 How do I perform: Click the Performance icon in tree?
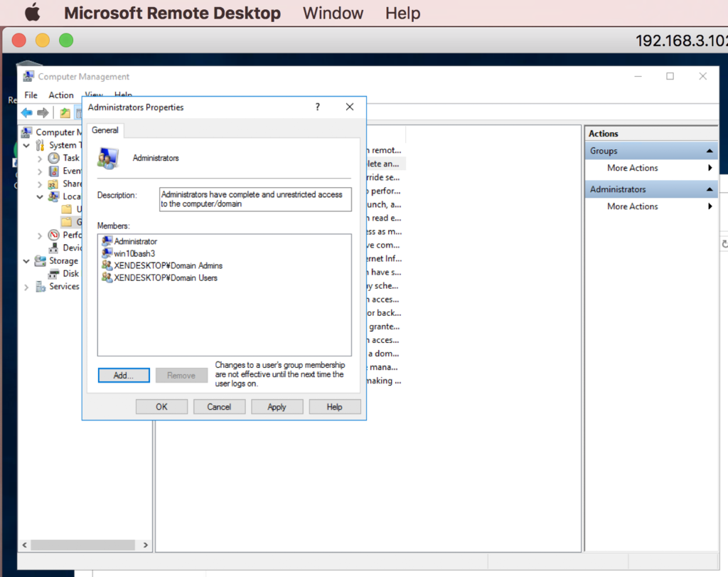point(54,235)
